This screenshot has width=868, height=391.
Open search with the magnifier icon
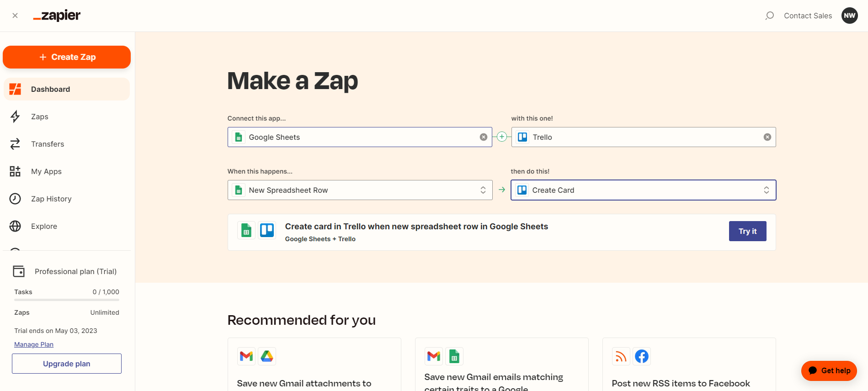coord(770,16)
